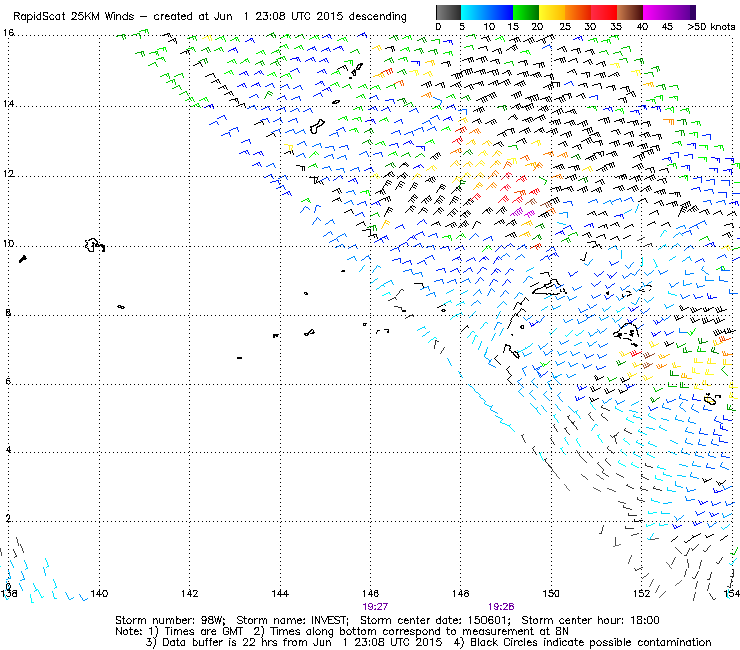Click legend label '5' under the color bar

[462, 27]
